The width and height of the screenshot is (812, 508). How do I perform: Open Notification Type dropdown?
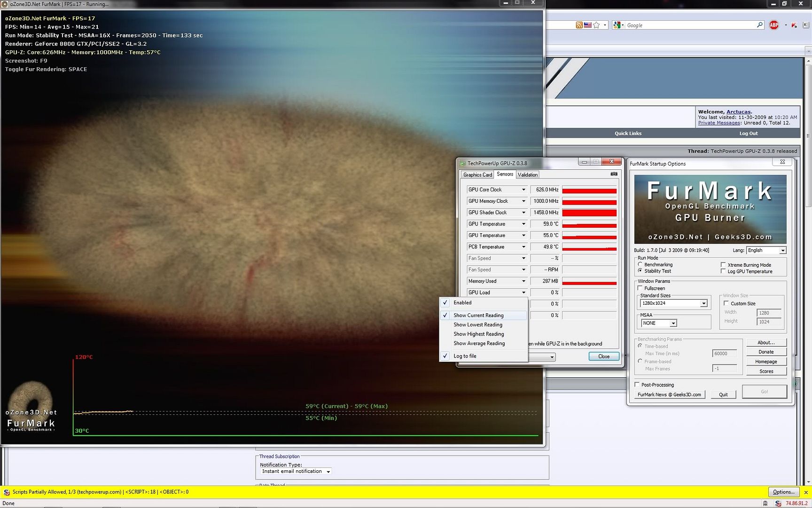(296, 471)
